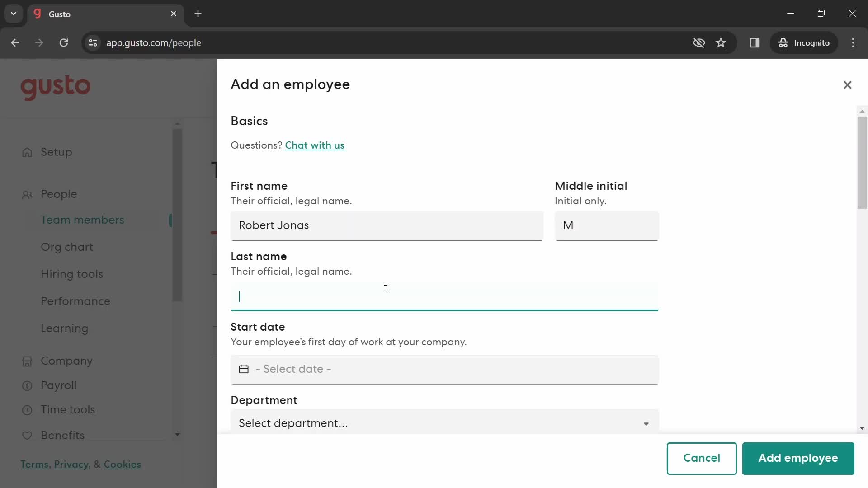Close the Add an employee dialog
The width and height of the screenshot is (868, 488).
(848, 84)
